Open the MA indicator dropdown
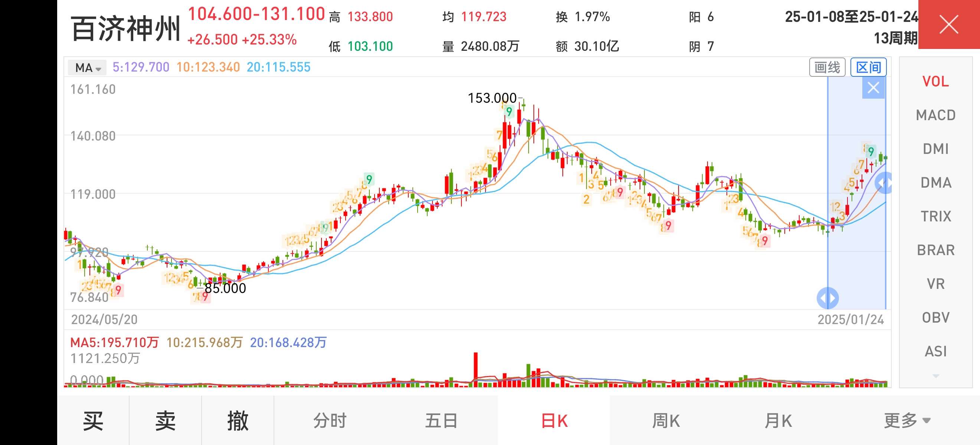The image size is (980, 445). click(x=87, y=67)
